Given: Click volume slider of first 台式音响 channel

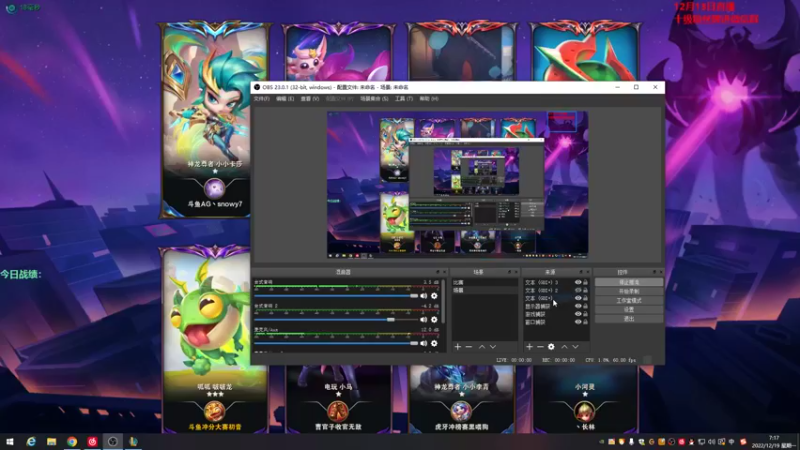Looking at the screenshot, I should click(336, 296).
